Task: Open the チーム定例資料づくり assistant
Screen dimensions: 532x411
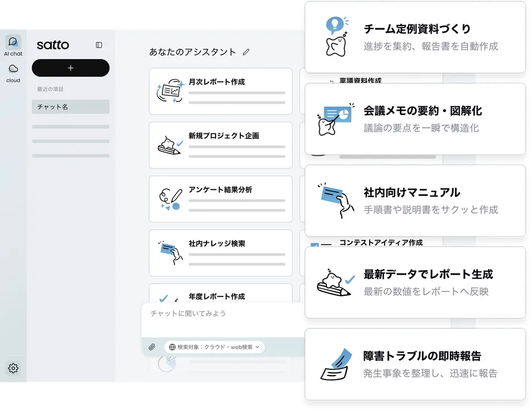Action: (415, 38)
